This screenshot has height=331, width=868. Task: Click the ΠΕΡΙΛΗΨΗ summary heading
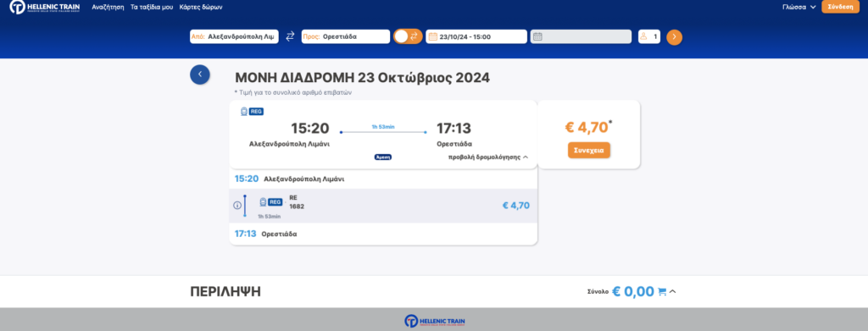point(225,292)
